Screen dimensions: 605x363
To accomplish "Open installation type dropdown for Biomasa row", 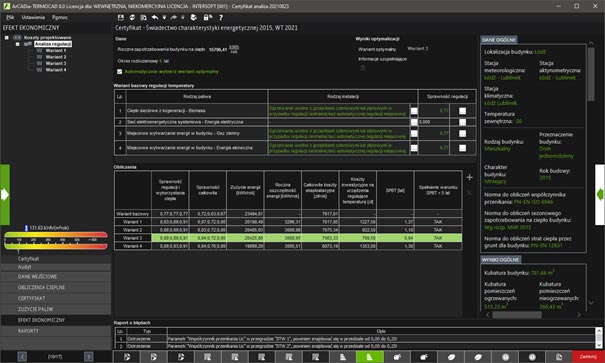I will 414,111.
